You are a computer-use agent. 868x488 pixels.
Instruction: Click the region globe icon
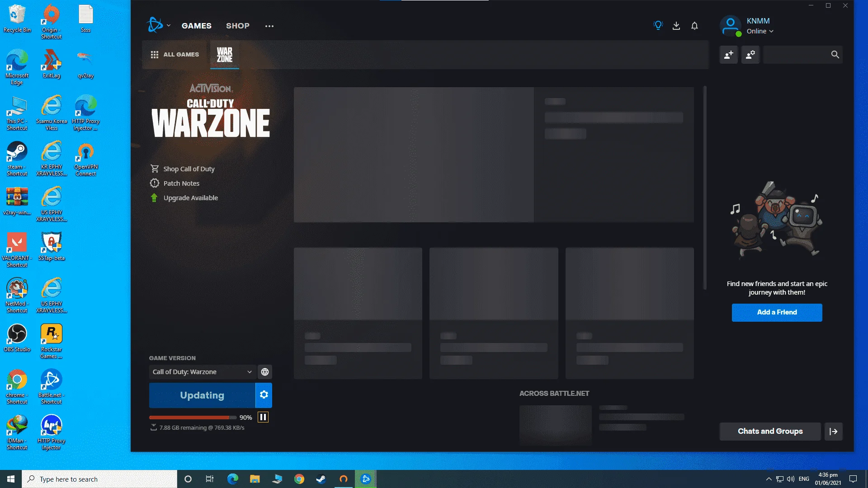265,372
